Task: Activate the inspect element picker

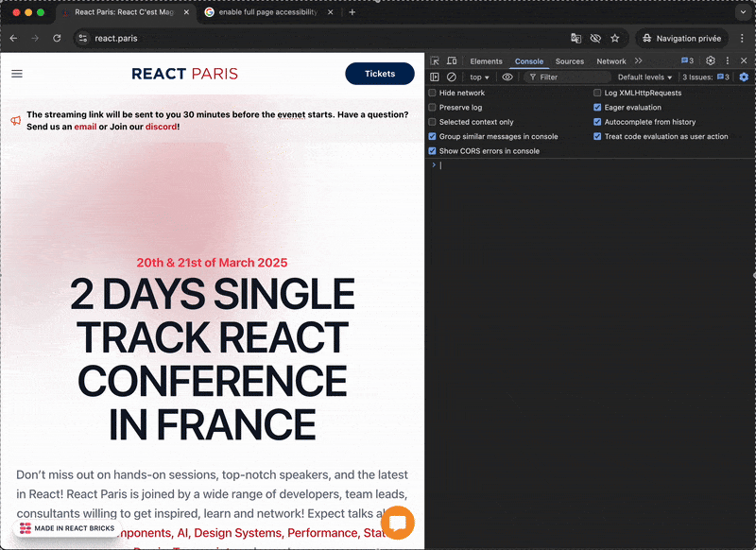Action: point(435,60)
